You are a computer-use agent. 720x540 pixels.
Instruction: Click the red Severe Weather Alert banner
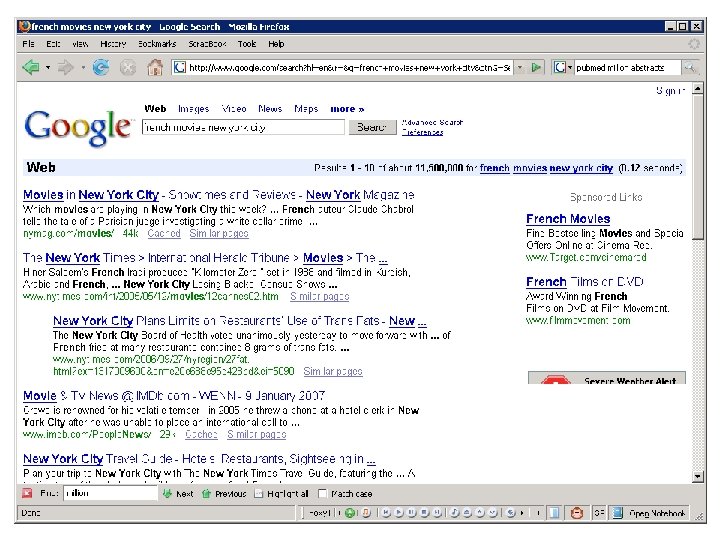tap(607, 377)
